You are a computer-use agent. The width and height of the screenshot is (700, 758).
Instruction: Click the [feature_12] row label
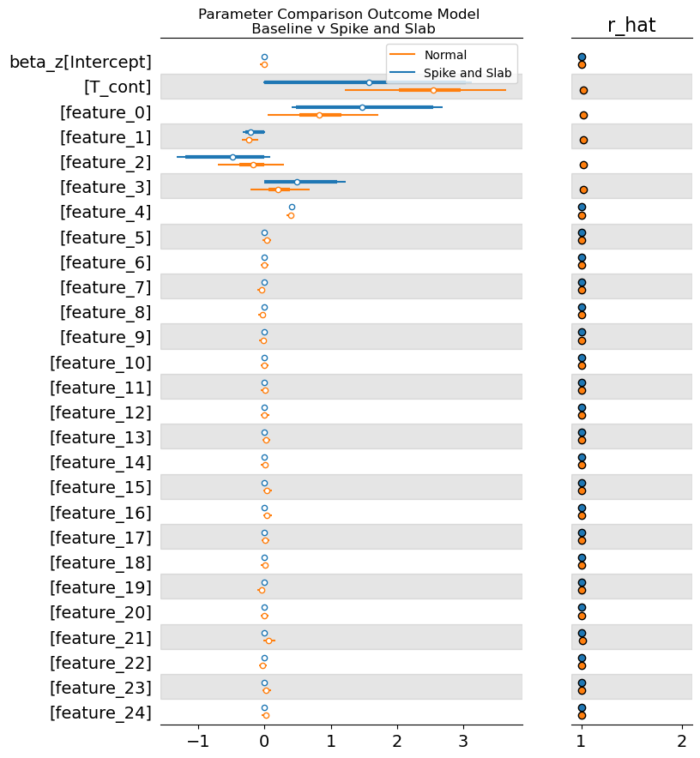[100, 412]
